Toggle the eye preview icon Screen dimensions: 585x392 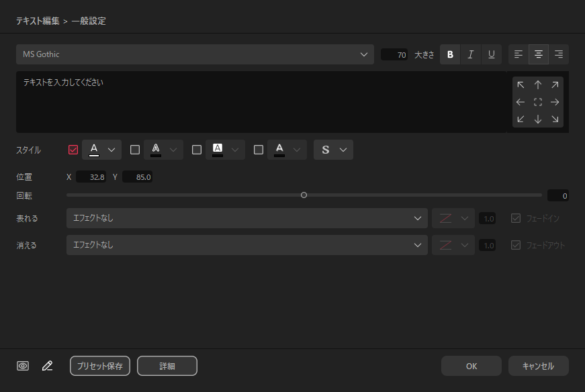pos(23,366)
